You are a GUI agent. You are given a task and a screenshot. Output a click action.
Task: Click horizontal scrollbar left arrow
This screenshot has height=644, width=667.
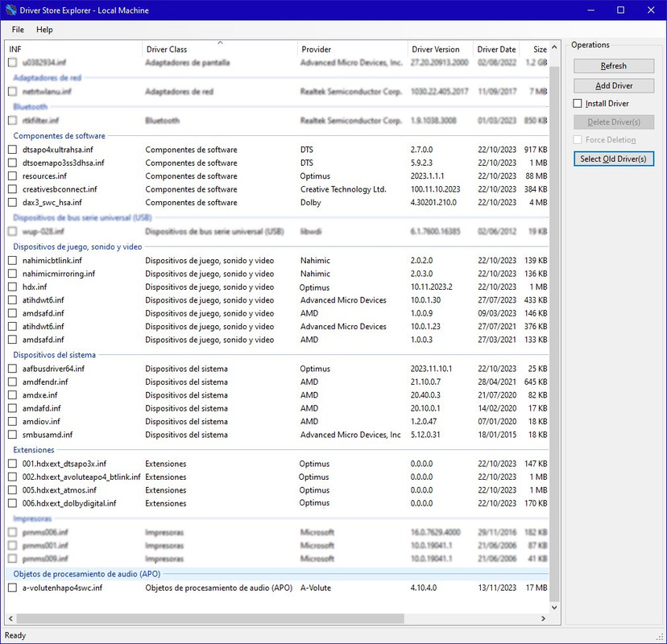[10, 618]
